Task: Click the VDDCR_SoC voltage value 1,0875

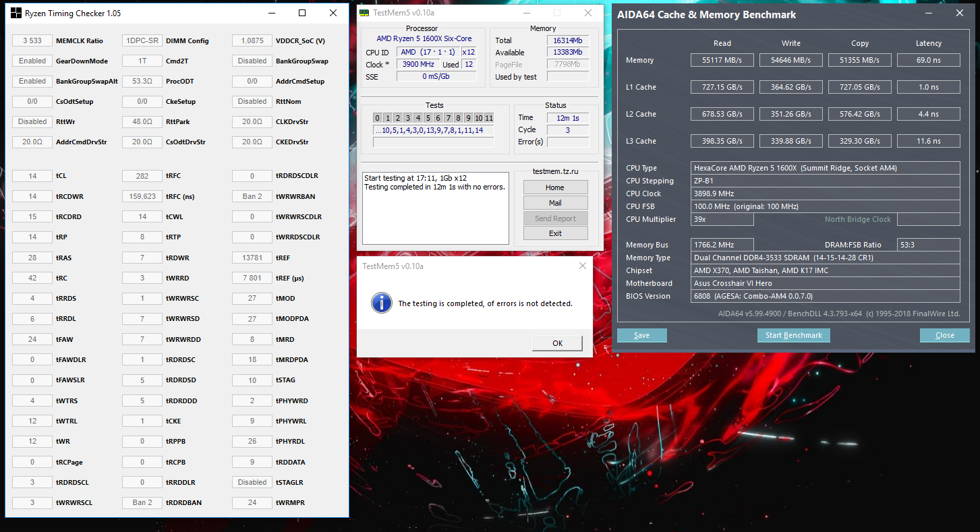Action: point(252,40)
